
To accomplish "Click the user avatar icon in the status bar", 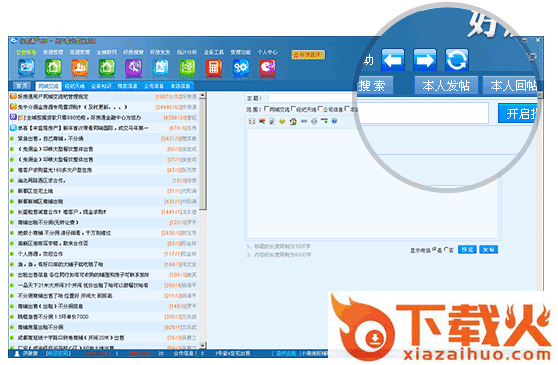I will click(x=17, y=354).
